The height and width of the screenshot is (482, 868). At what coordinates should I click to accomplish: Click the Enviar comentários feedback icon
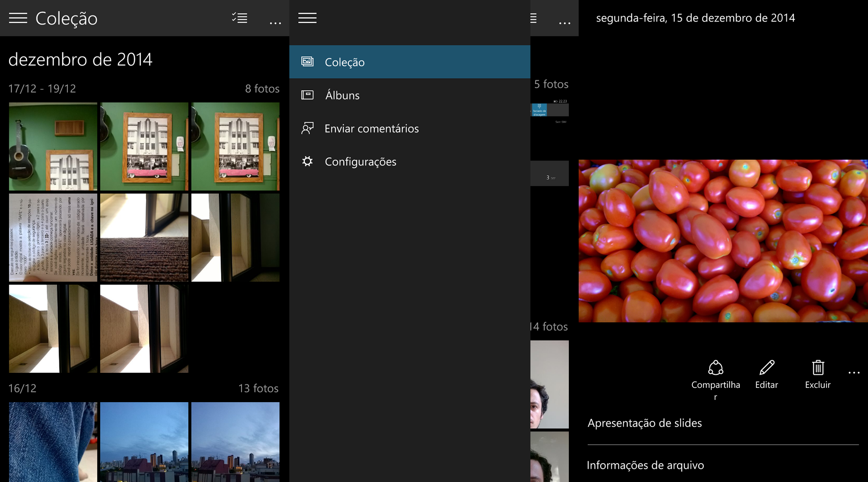click(x=307, y=129)
